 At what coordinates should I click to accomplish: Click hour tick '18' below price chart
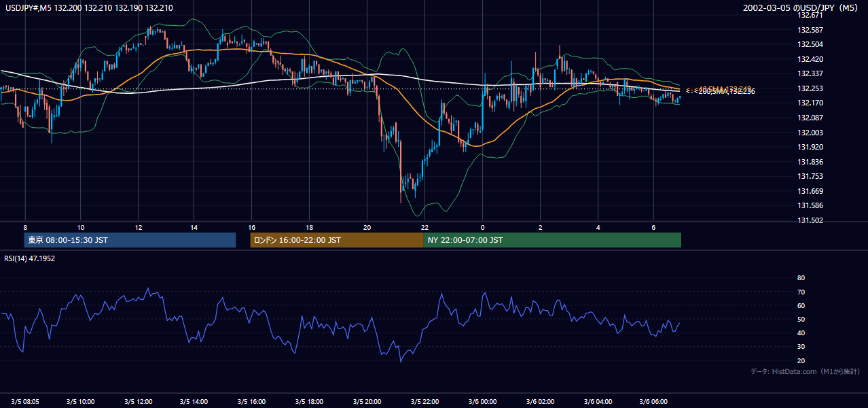coord(309,227)
